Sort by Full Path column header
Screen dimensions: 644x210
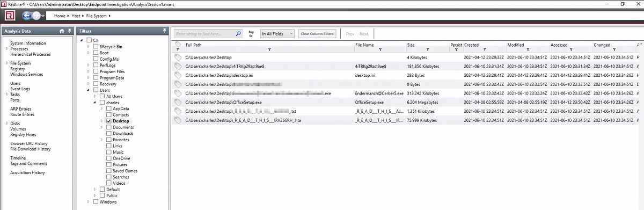(194, 45)
